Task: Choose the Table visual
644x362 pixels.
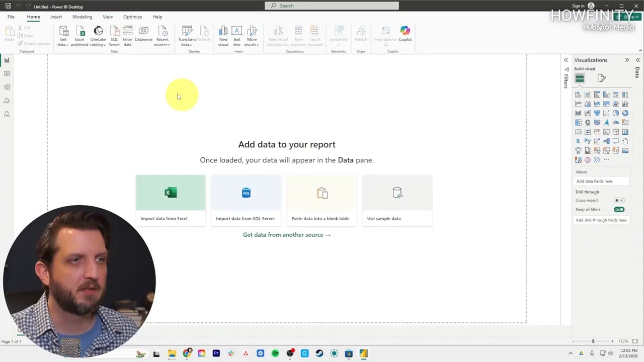Action: pos(616,132)
